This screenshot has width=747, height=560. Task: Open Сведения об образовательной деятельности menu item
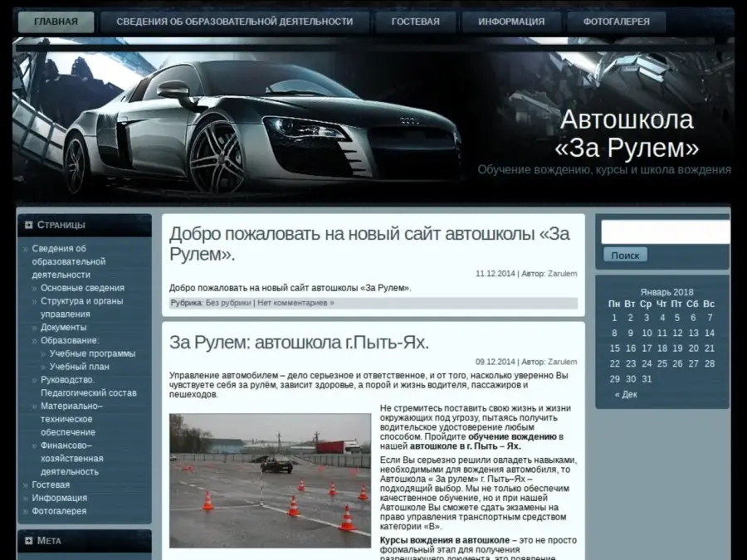coord(234,22)
